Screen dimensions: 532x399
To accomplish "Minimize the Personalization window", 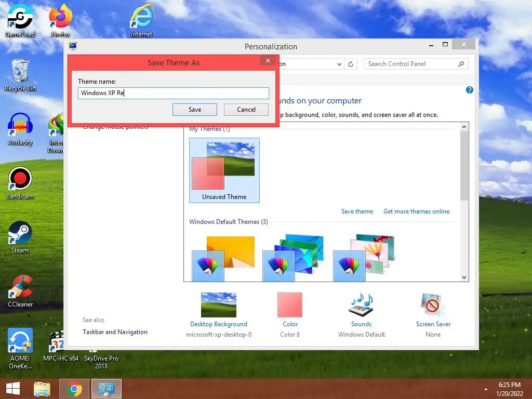I will click(431, 45).
